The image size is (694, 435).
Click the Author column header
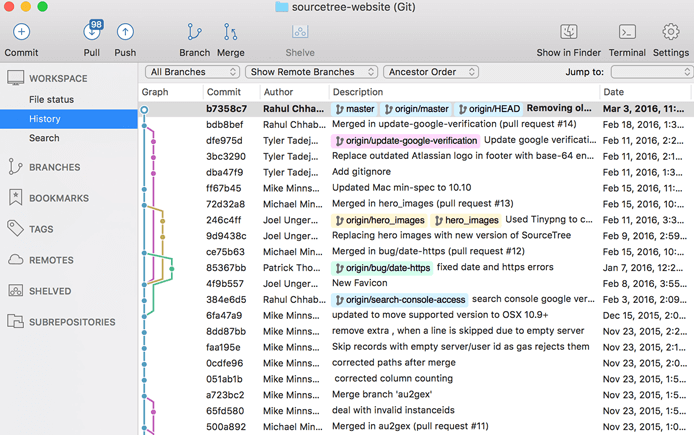coord(278,92)
